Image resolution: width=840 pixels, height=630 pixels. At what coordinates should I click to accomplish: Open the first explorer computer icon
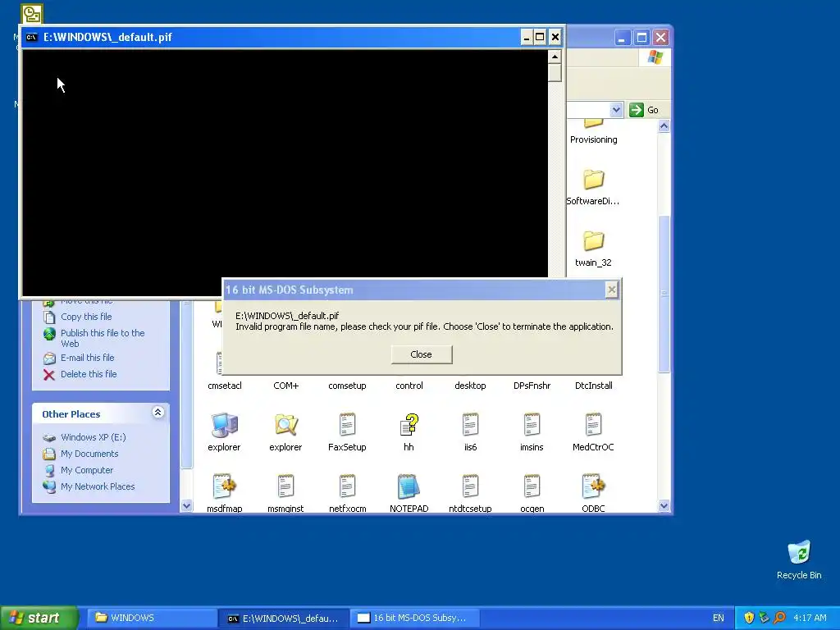pos(225,426)
